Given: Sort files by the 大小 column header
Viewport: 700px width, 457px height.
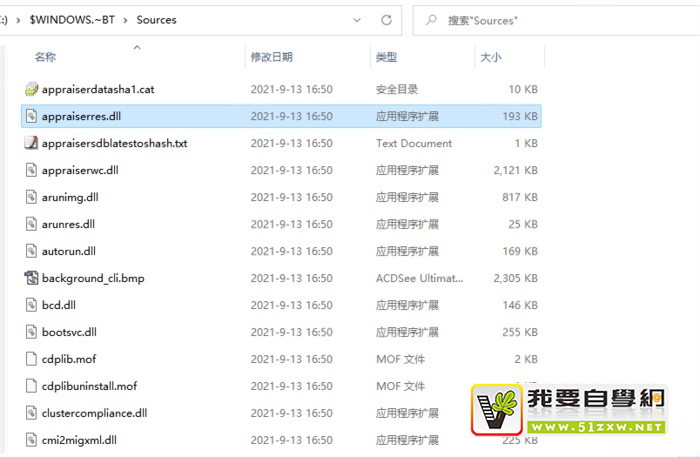Looking at the screenshot, I should click(490, 58).
